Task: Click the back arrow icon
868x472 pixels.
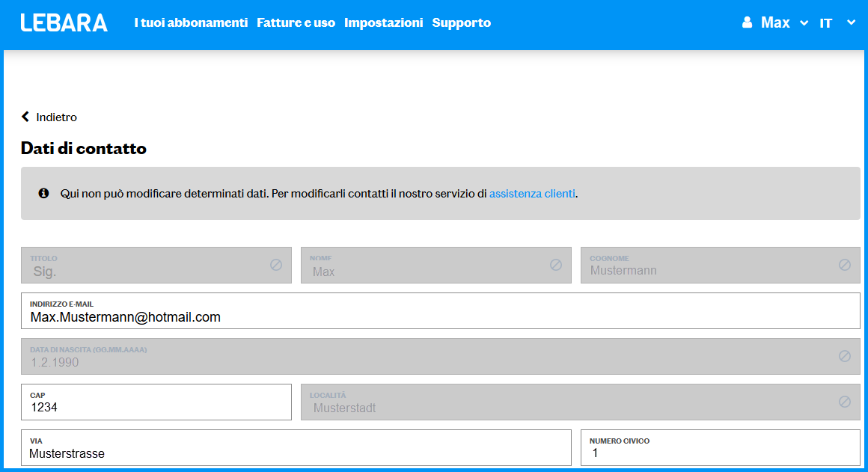Action: [25, 117]
